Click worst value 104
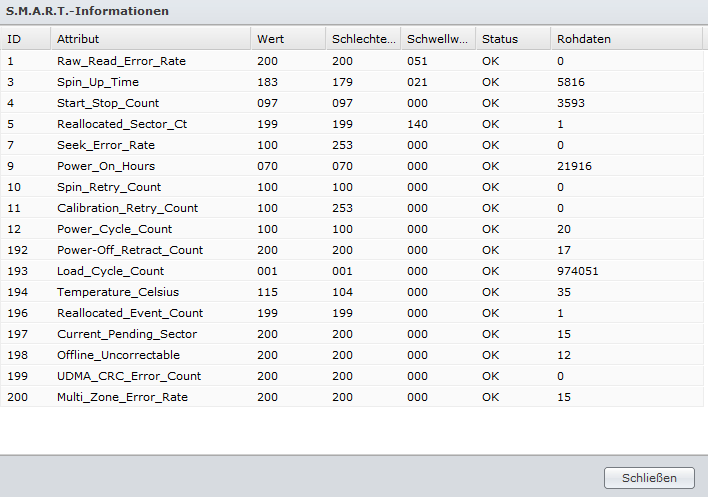This screenshot has width=708, height=497. tap(342, 292)
